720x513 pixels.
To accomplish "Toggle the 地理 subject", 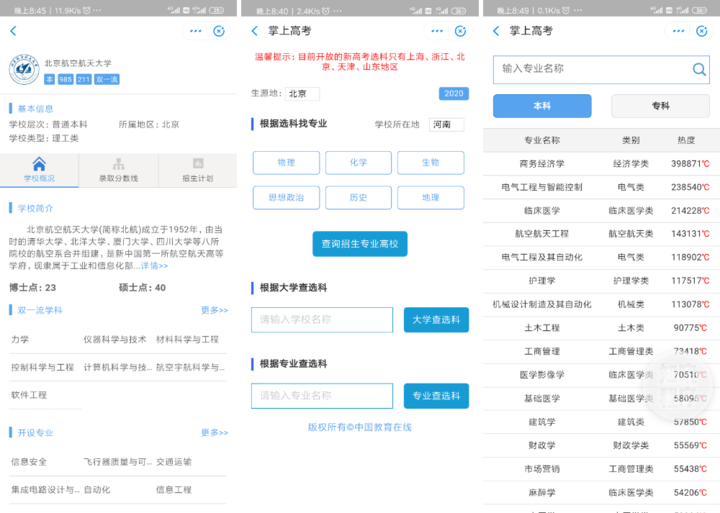I will pos(430,197).
